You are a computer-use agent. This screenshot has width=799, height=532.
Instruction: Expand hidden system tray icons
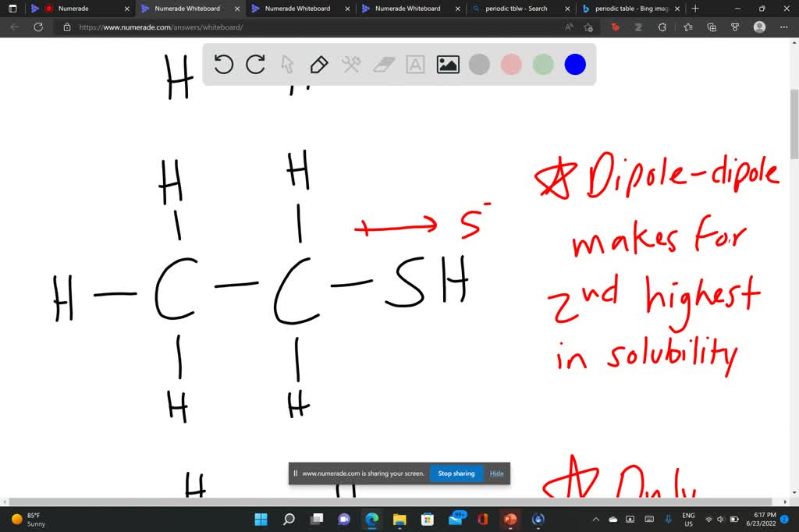[595, 519]
